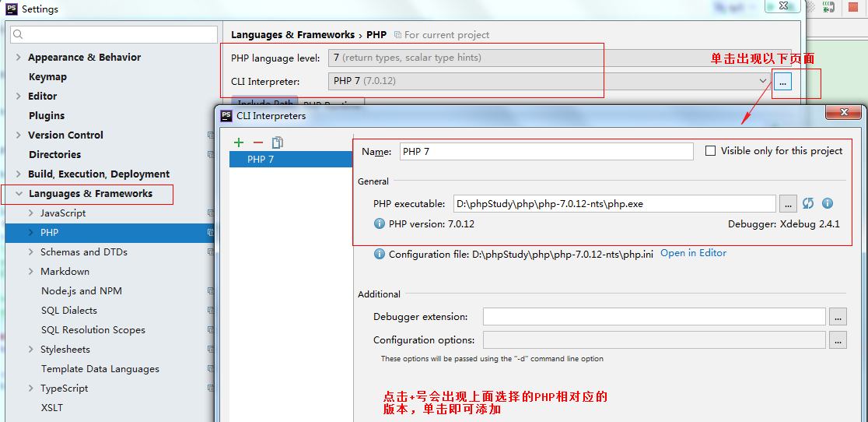Image resolution: width=868 pixels, height=422 pixels.
Task: Add a new CLI interpreter with plus icon
Action: click(239, 142)
